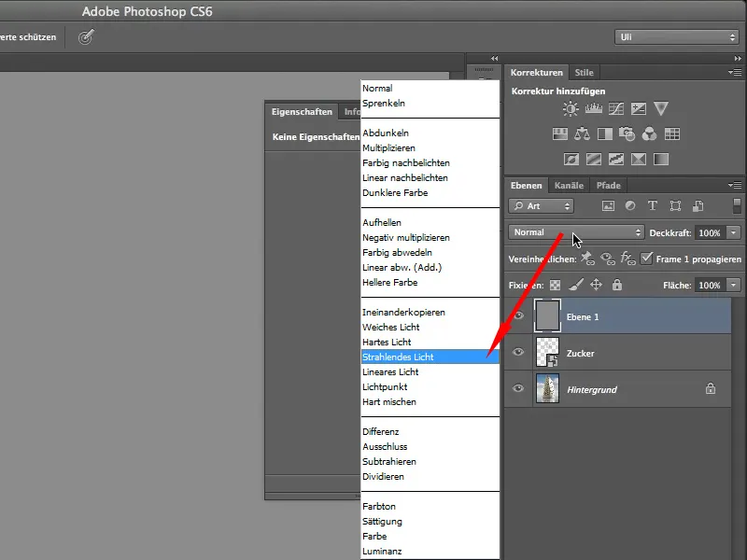
Task: Collapse the right panels with double arrow
Action: tap(738, 59)
